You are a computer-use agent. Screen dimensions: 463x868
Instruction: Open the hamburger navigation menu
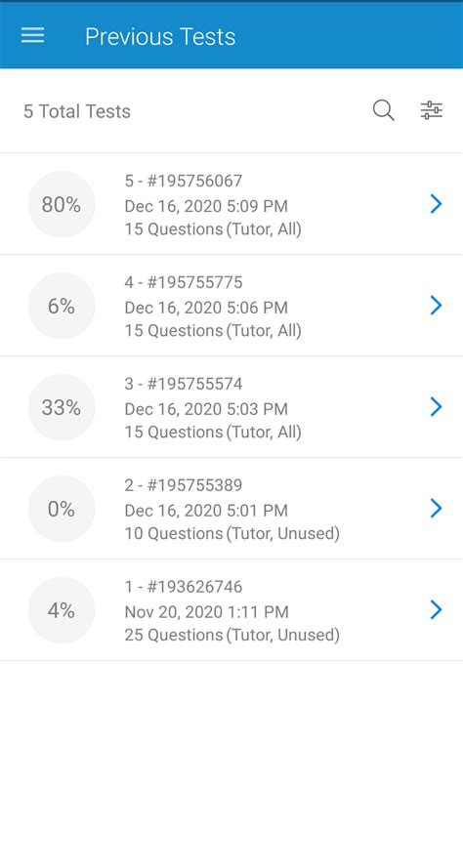click(x=32, y=36)
